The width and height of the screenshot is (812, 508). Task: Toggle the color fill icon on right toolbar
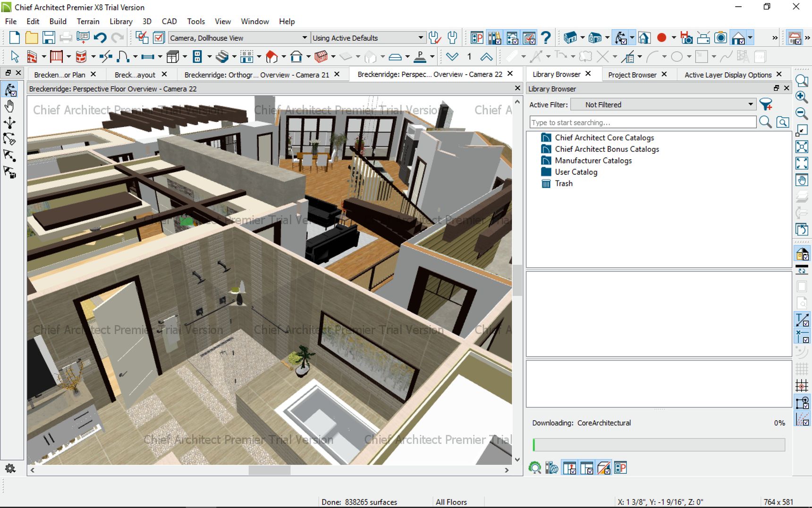click(x=802, y=255)
